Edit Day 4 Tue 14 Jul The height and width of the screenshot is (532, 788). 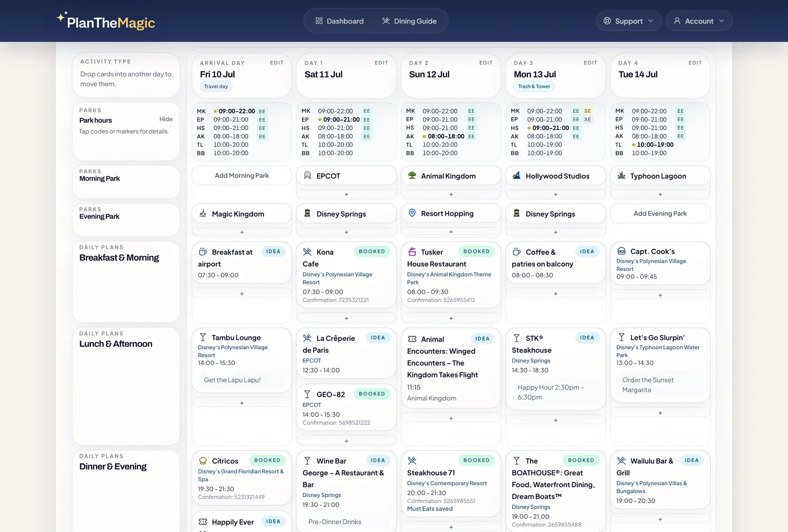[x=695, y=63]
